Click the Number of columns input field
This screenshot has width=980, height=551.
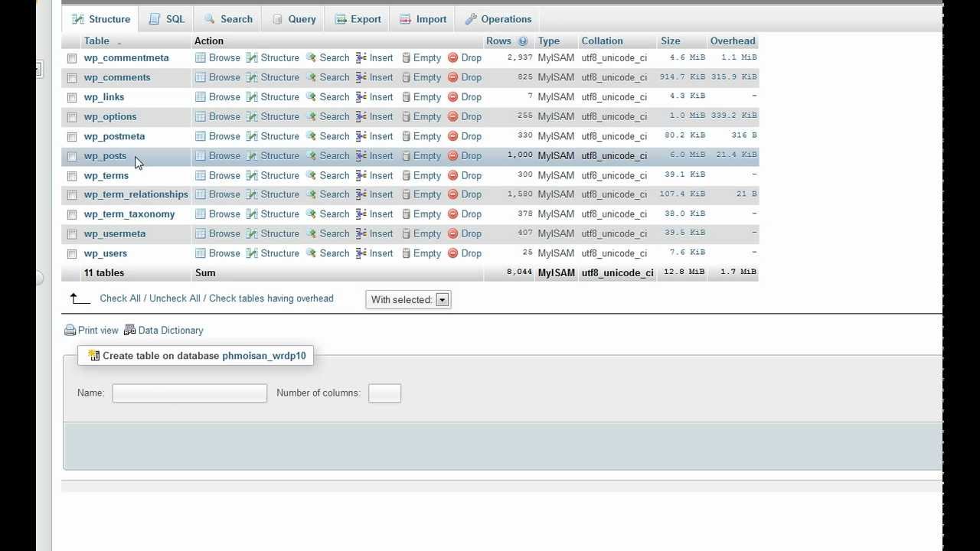[x=384, y=393]
